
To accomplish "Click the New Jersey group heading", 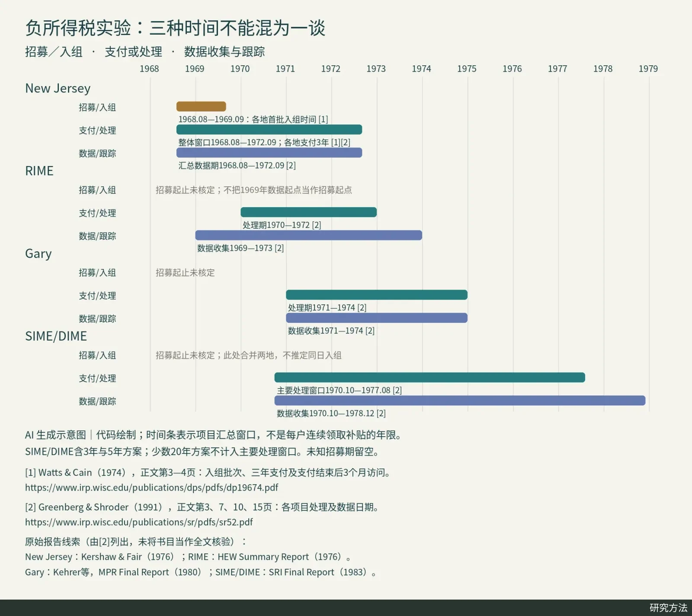I will point(58,88).
